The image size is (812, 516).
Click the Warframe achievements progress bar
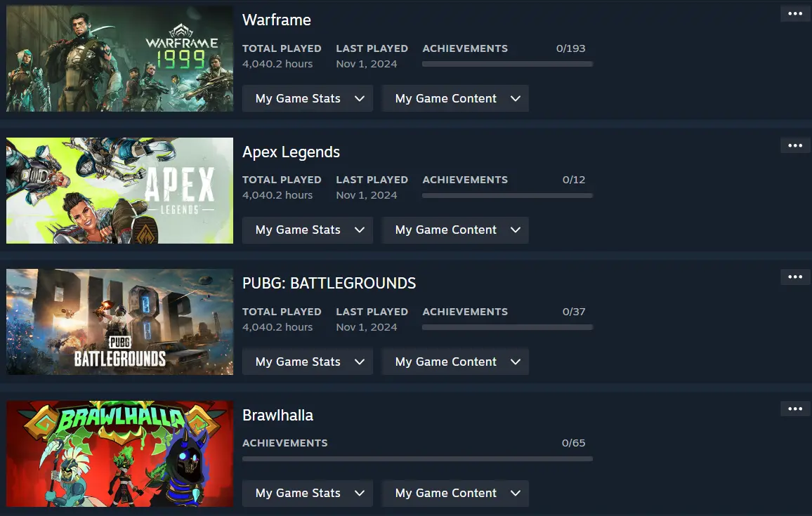(x=507, y=64)
